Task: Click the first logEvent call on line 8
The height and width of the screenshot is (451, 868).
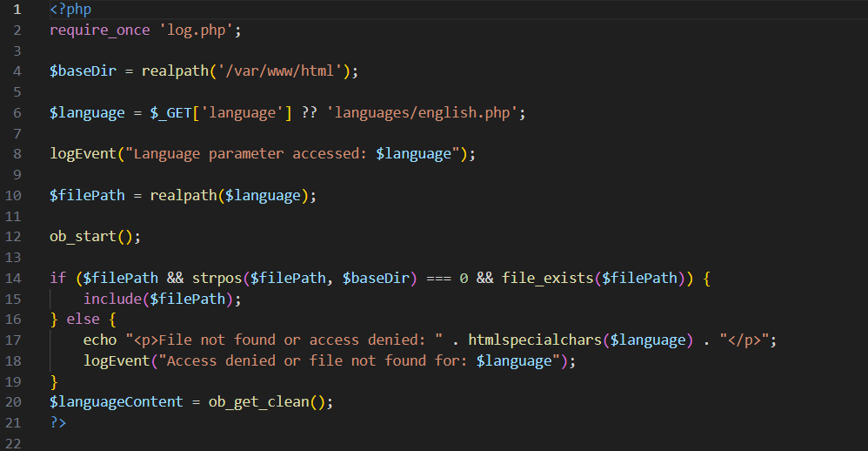Action: [x=83, y=154]
